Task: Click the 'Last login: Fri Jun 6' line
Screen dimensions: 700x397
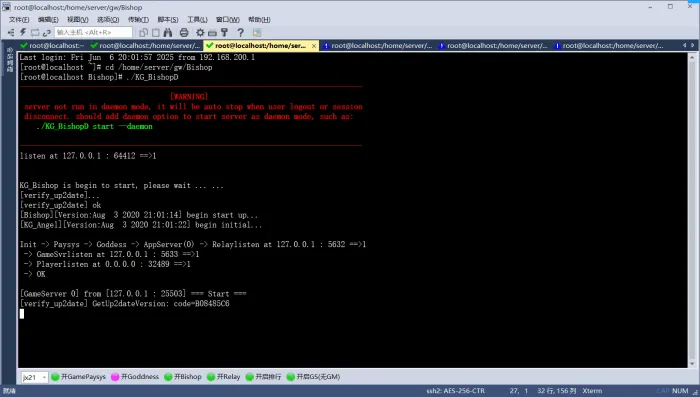Action: click(137, 57)
